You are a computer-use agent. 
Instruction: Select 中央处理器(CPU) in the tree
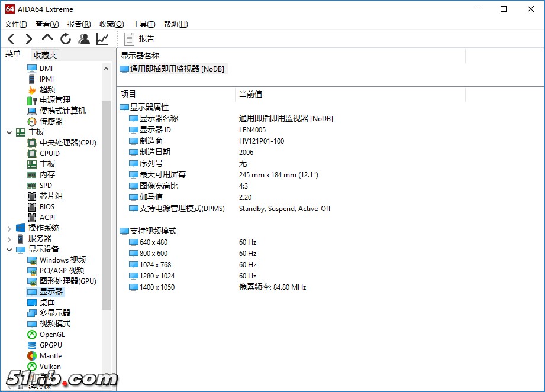[x=67, y=143]
